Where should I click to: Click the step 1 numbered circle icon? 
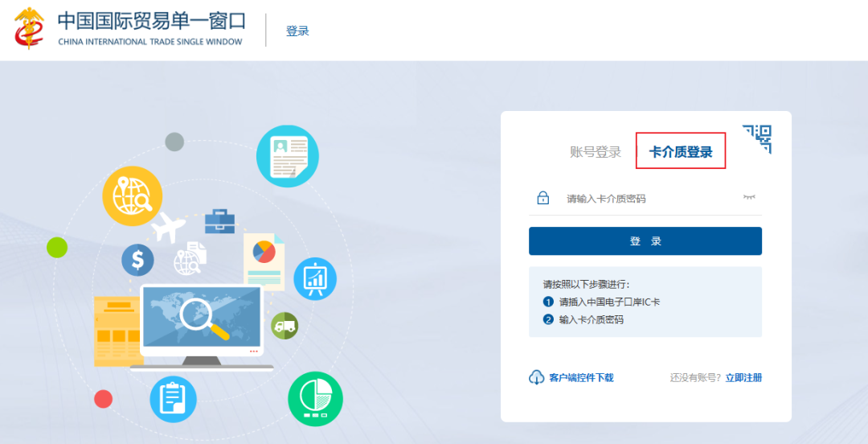(549, 302)
